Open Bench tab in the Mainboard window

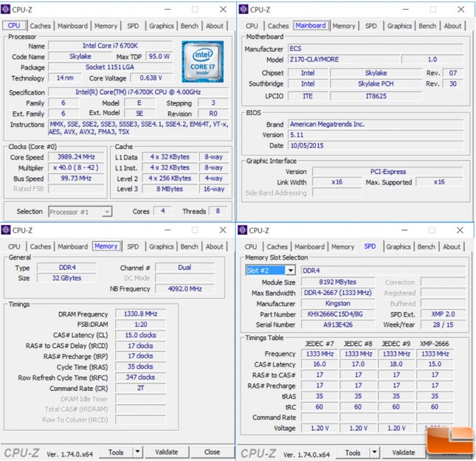[x=427, y=26]
